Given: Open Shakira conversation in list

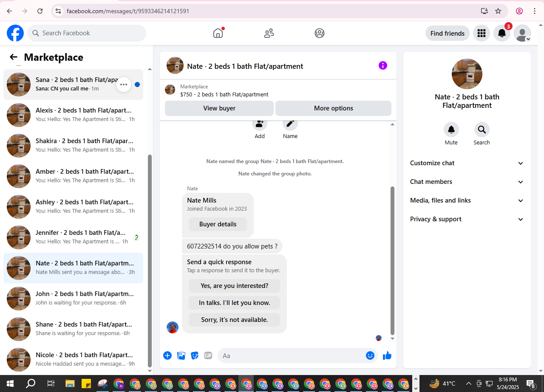Looking at the screenshot, I should pyautogui.click(x=73, y=146).
